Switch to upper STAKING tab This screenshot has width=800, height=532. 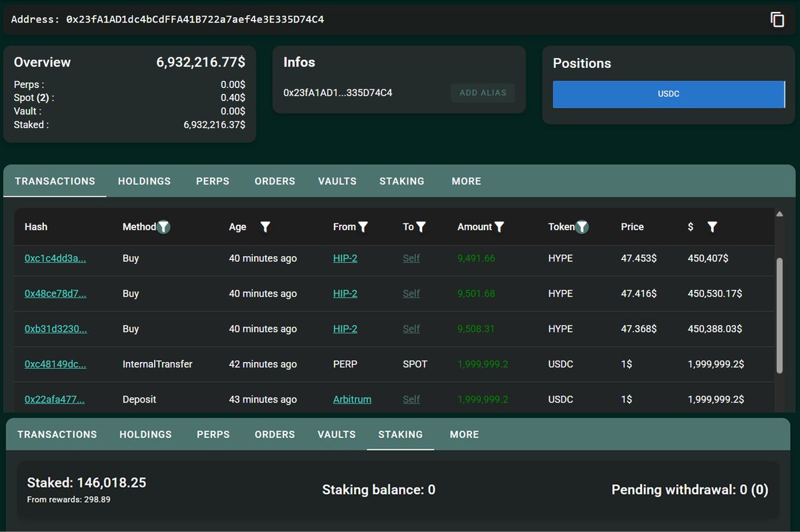(402, 181)
